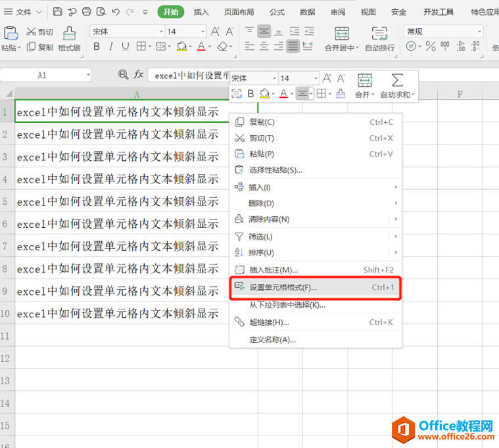Open the ribbon font size 14 dropdown

[202, 32]
